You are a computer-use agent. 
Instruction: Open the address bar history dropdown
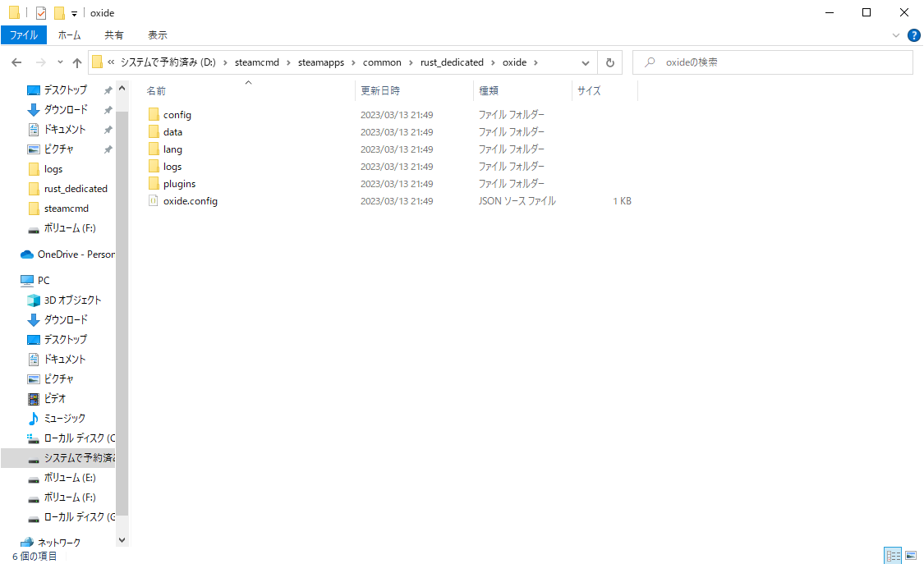coord(585,62)
